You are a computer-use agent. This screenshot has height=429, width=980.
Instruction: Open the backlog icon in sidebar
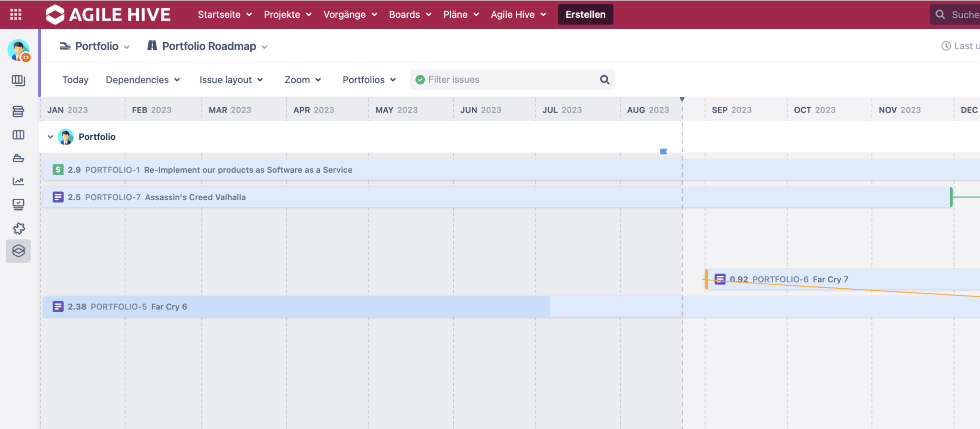[18, 112]
